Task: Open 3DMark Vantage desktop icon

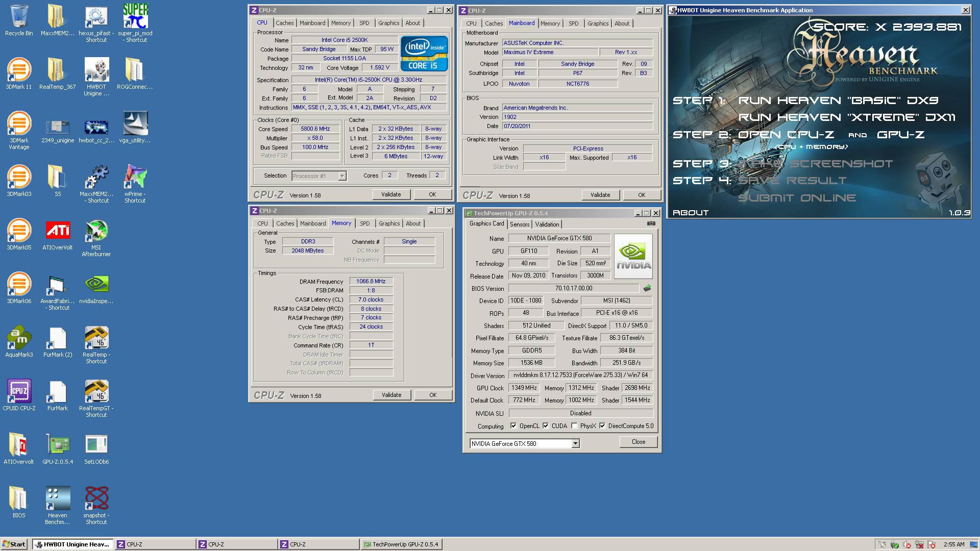Action: (x=19, y=123)
